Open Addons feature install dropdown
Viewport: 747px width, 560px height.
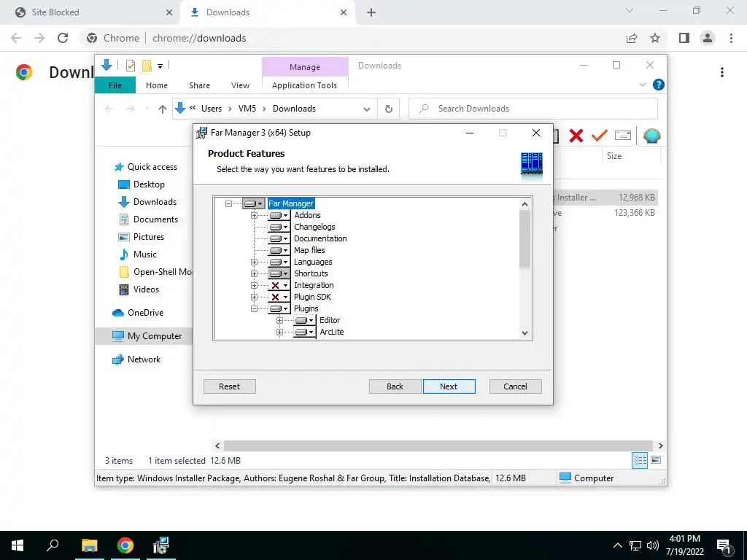coord(279,215)
